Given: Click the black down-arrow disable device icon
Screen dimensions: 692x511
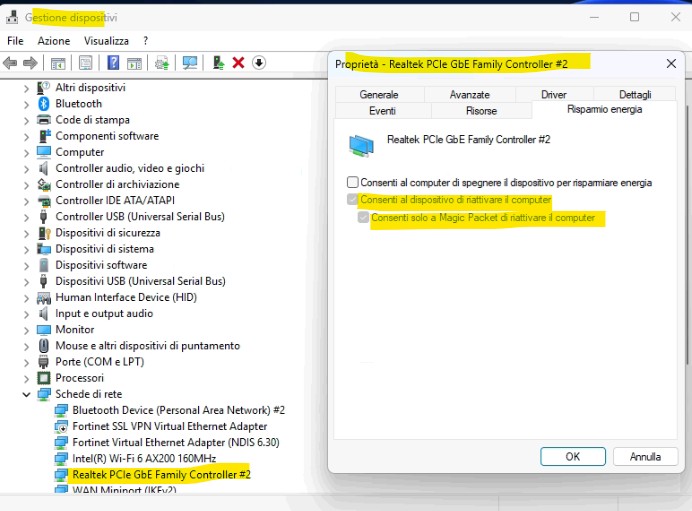Looking at the screenshot, I should [x=259, y=63].
